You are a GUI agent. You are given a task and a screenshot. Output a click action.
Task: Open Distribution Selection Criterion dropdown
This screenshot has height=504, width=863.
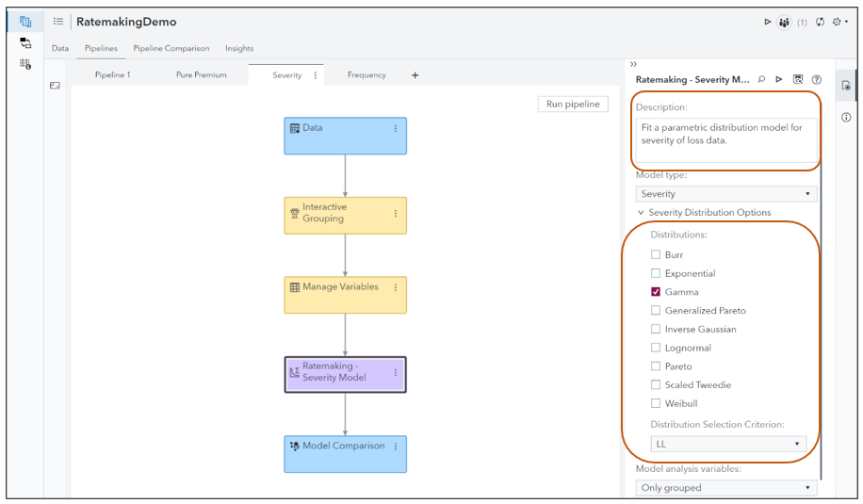(x=726, y=444)
